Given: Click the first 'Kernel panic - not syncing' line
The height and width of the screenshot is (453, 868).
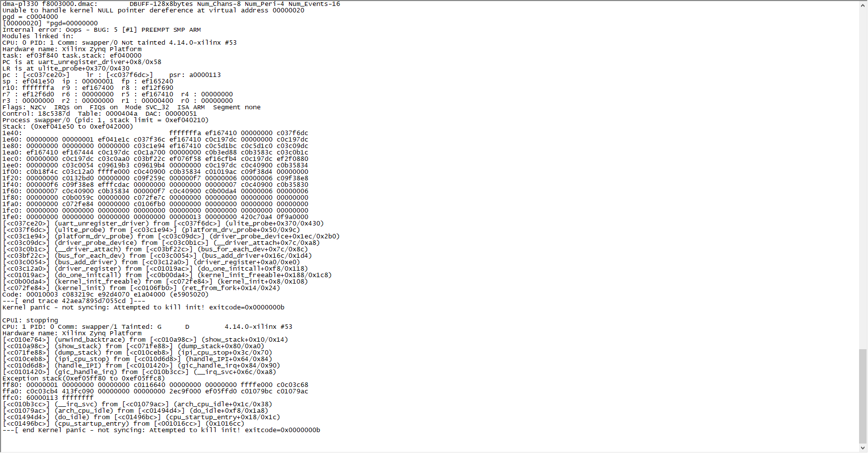Looking at the screenshot, I should click(144, 307).
